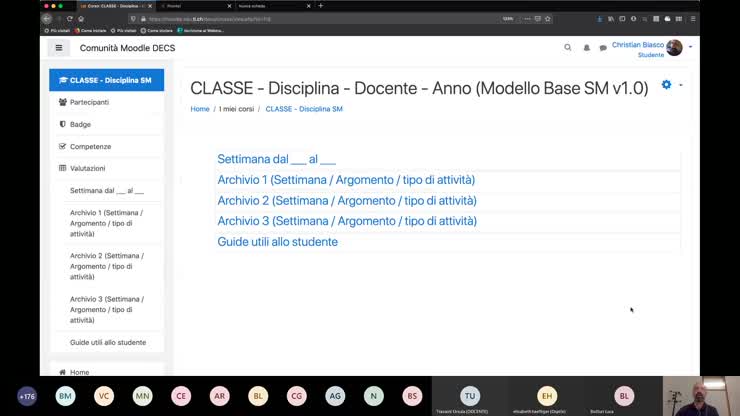Open Competenze in the sidebar
Image resolution: width=740 pixels, height=416 pixels.
90,146
